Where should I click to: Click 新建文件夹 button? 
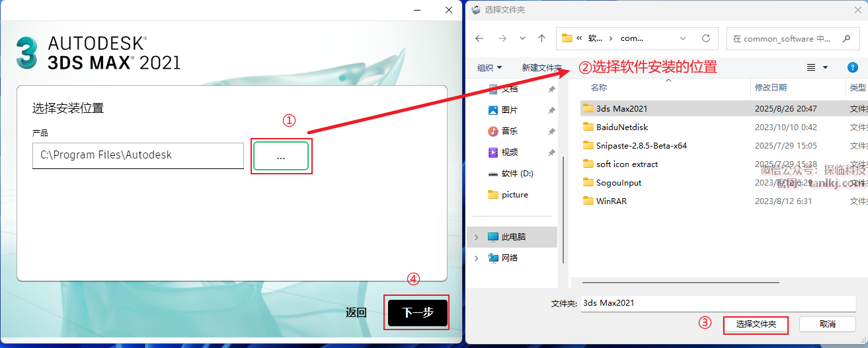(541, 67)
